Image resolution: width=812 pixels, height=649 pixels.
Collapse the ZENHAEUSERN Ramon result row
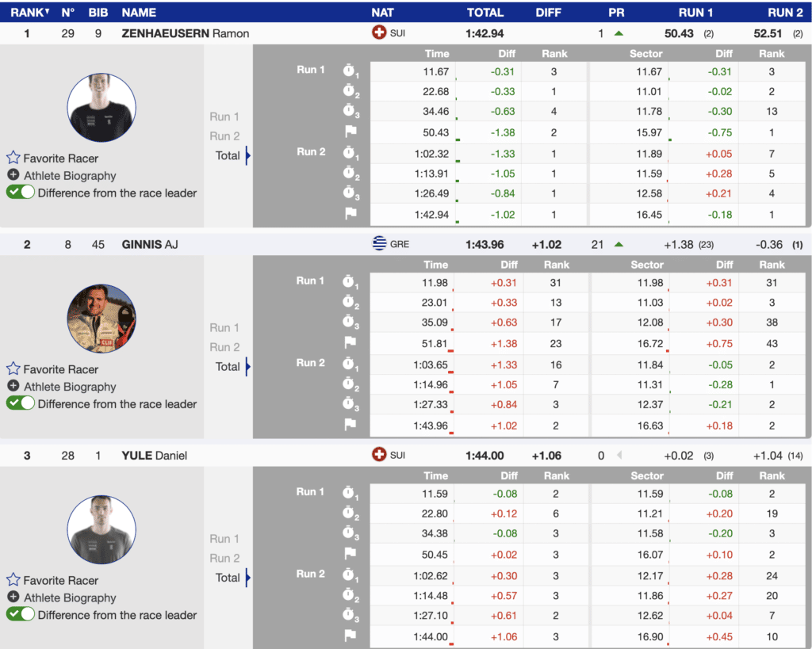click(184, 33)
